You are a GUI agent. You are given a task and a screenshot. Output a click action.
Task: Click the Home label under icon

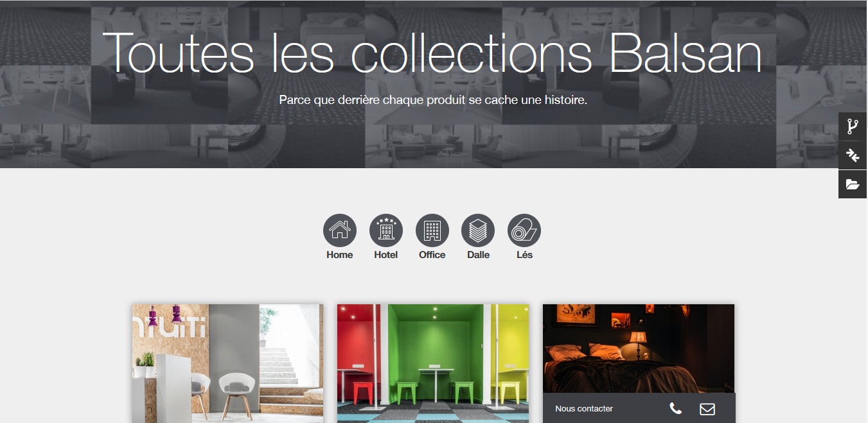click(339, 255)
